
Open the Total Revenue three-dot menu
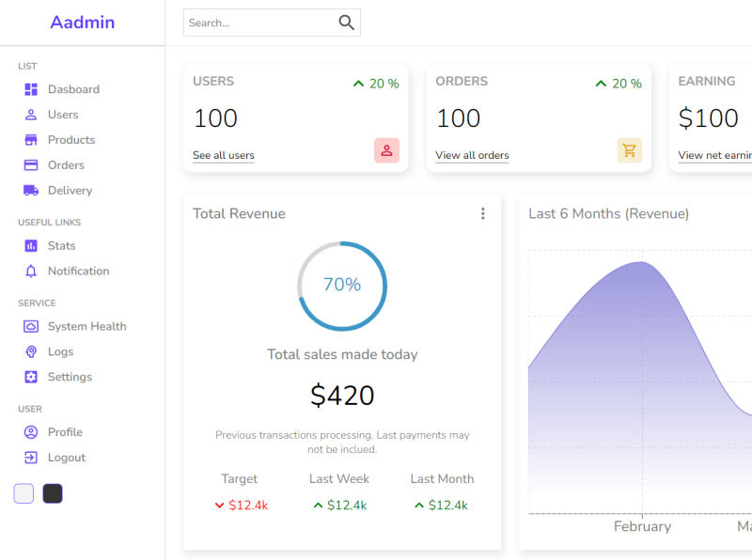click(x=483, y=213)
